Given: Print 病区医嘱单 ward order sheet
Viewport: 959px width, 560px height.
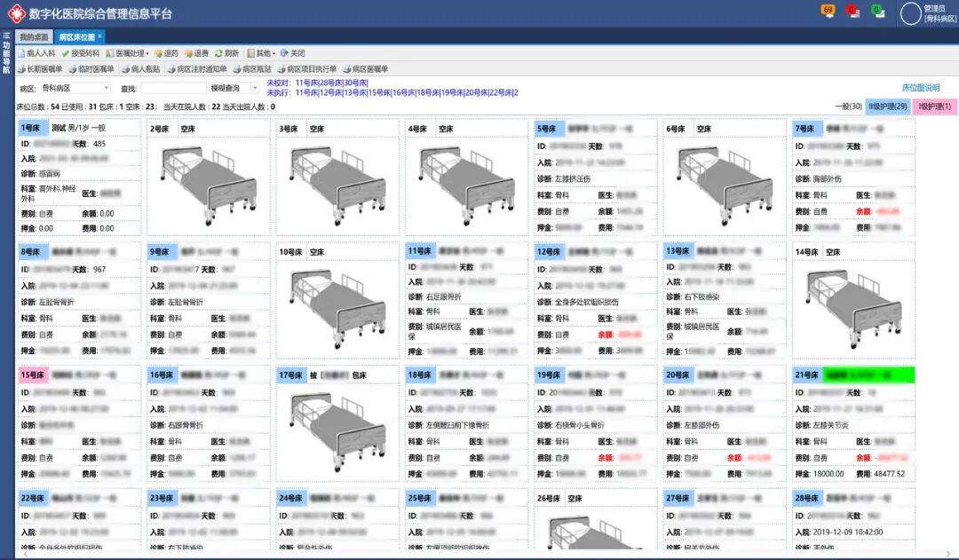Looking at the screenshot, I should pos(366,69).
